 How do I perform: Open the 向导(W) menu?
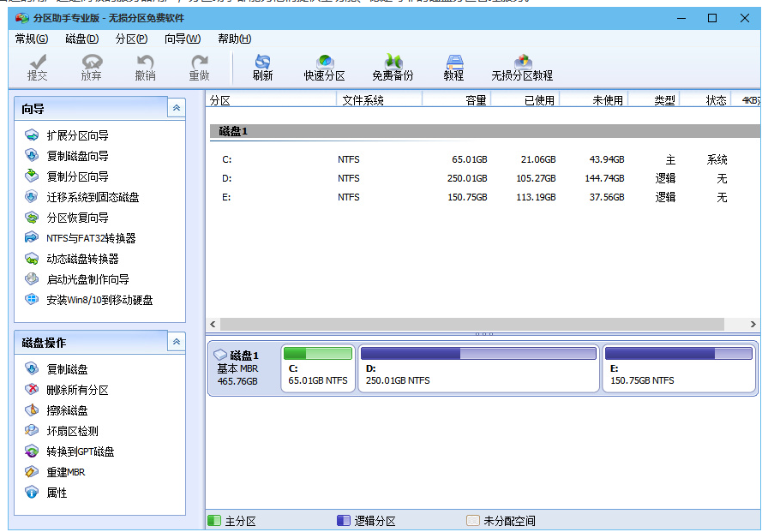coord(183,39)
